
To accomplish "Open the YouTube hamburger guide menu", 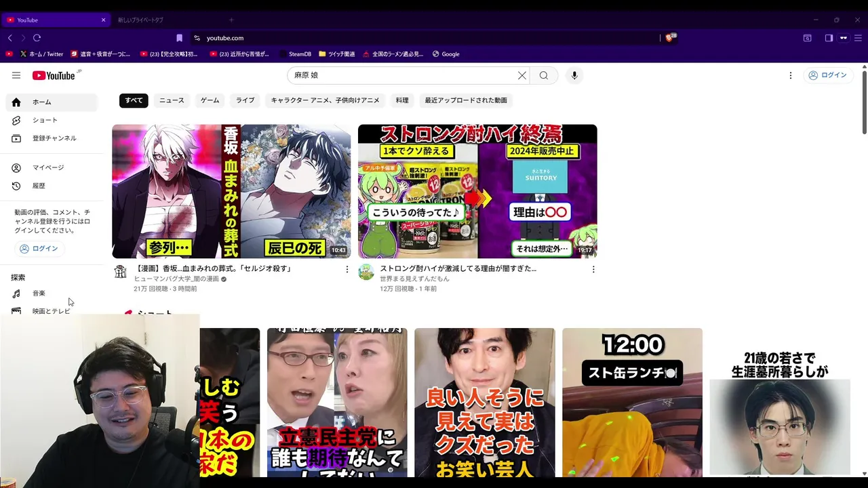I will coord(16,75).
